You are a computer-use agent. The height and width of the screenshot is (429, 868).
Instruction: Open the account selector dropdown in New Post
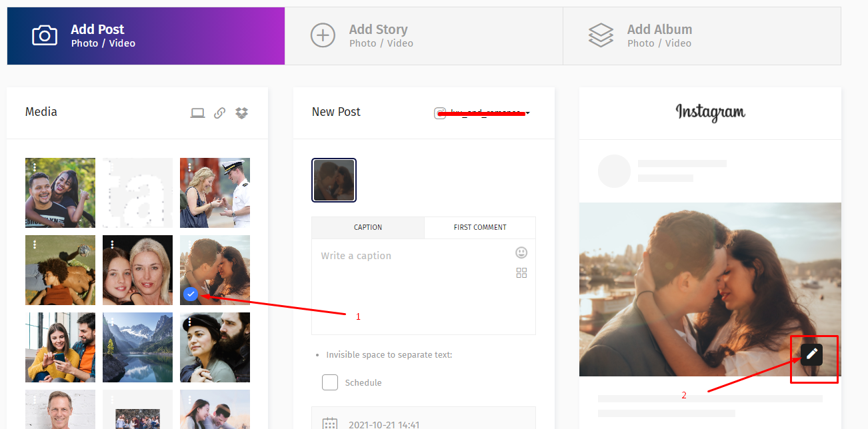pos(482,113)
